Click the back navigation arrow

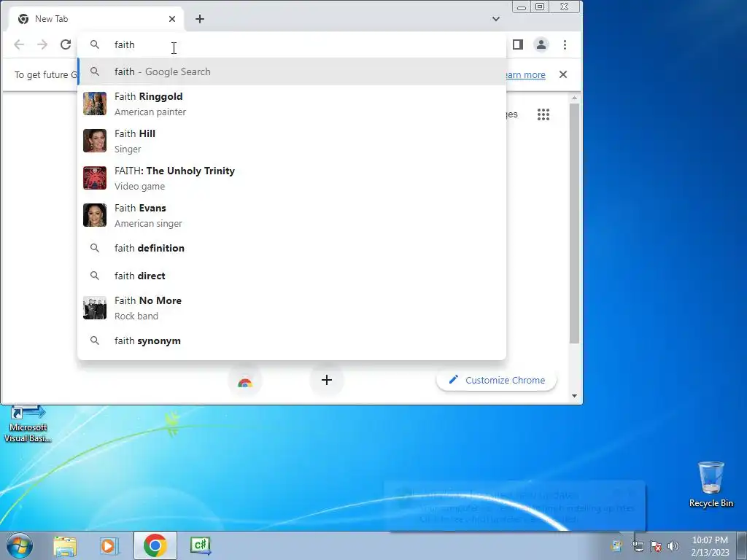point(19,44)
